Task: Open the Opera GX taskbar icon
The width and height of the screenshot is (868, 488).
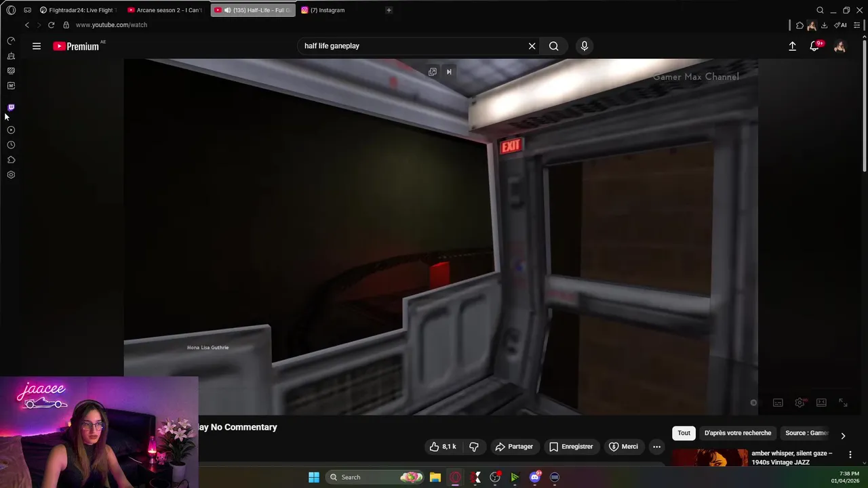Action: click(455, 477)
